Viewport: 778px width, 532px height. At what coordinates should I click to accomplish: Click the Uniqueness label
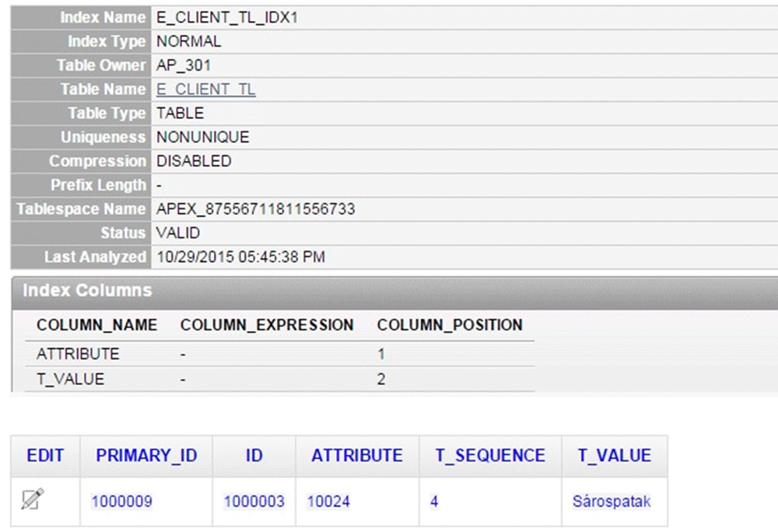point(103,137)
